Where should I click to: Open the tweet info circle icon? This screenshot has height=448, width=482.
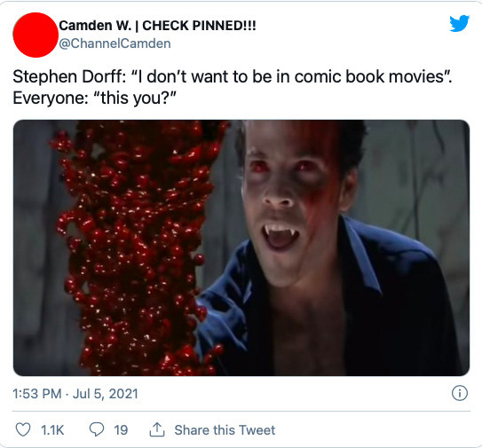pyautogui.click(x=460, y=393)
